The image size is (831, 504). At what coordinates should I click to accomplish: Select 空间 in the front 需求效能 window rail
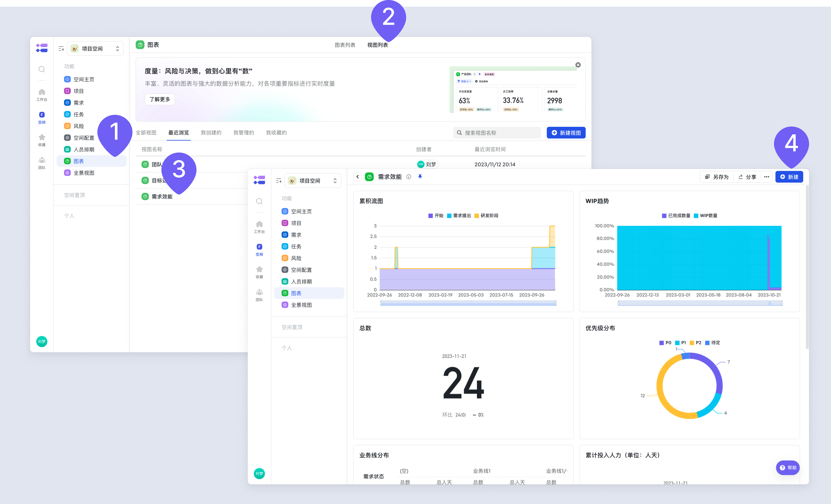[x=259, y=250]
